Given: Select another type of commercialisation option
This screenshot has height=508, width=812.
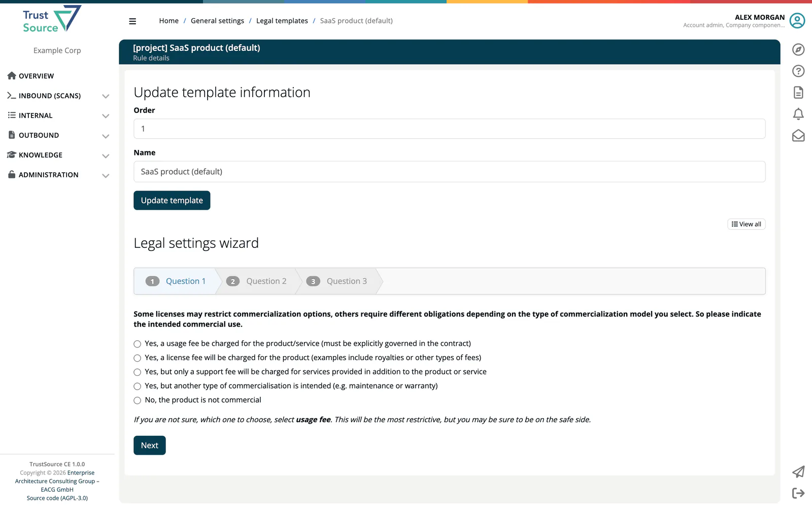Looking at the screenshot, I should 137,386.
